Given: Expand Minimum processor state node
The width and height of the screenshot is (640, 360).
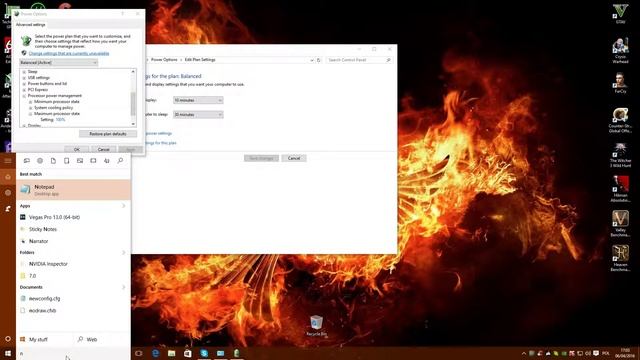Looking at the screenshot, I should 31,102.
